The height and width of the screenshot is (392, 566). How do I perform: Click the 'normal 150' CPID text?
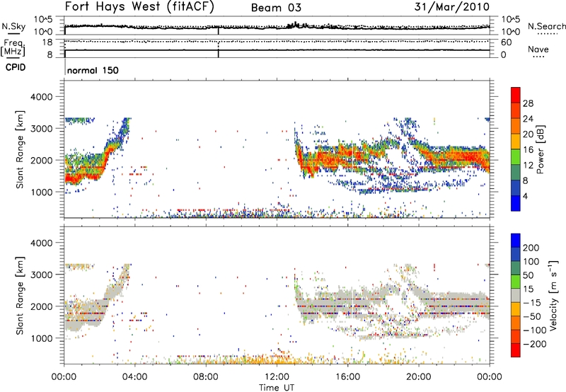click(93, 70)
